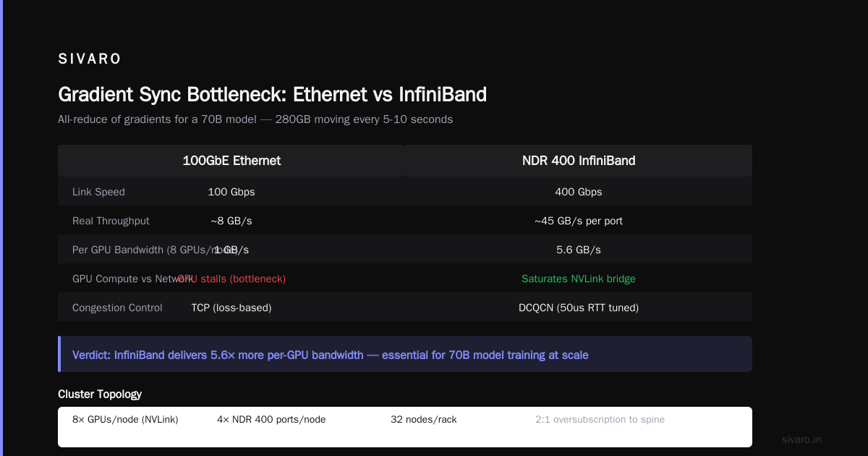Screen dimensions: 868x456
Task: Select the NDR 400 InfiniBand column header
Action: [x=579, y=161]
